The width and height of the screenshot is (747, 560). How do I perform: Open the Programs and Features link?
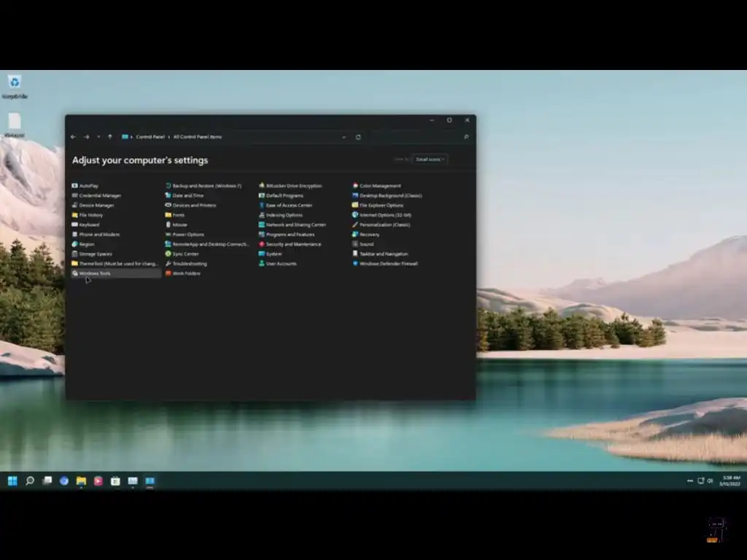(290, 234)
